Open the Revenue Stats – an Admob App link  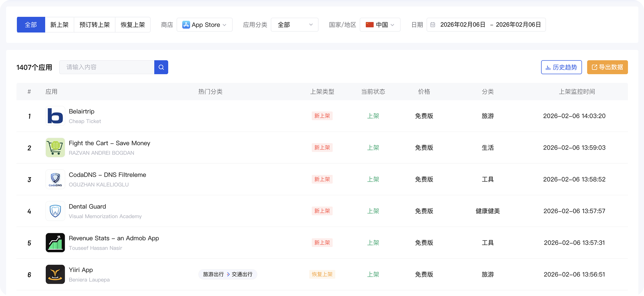coord(114,238)
